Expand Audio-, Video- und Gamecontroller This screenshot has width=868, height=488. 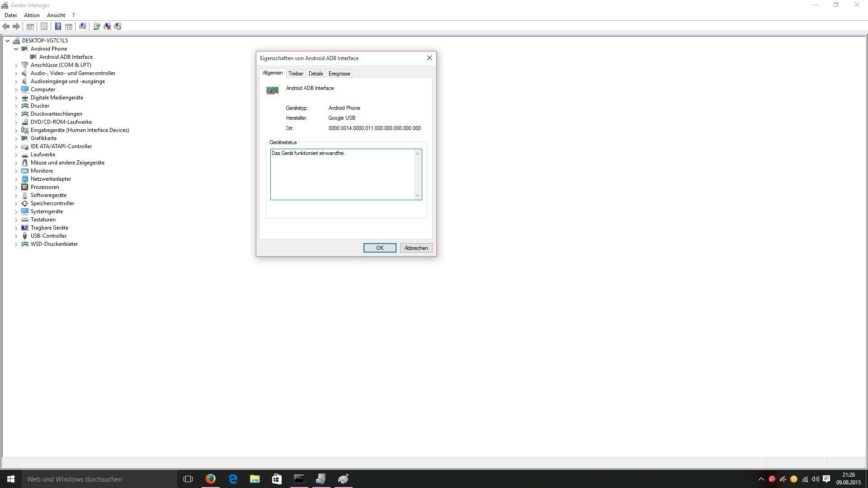(16, 73)
